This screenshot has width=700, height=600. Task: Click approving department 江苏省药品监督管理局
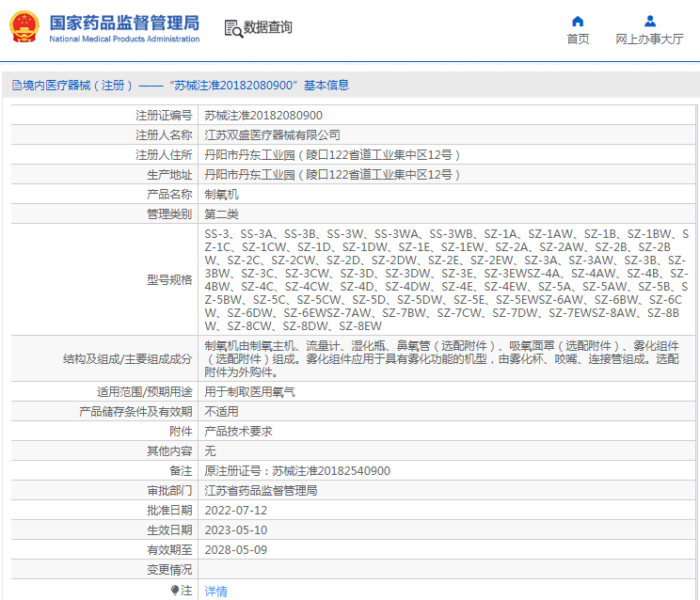261,491
